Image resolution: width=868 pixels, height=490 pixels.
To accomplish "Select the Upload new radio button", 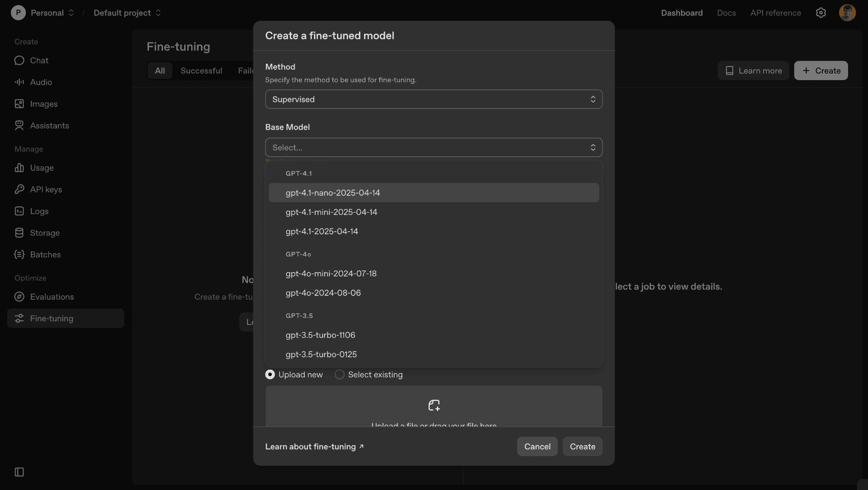I will click(x=270, y=375).
